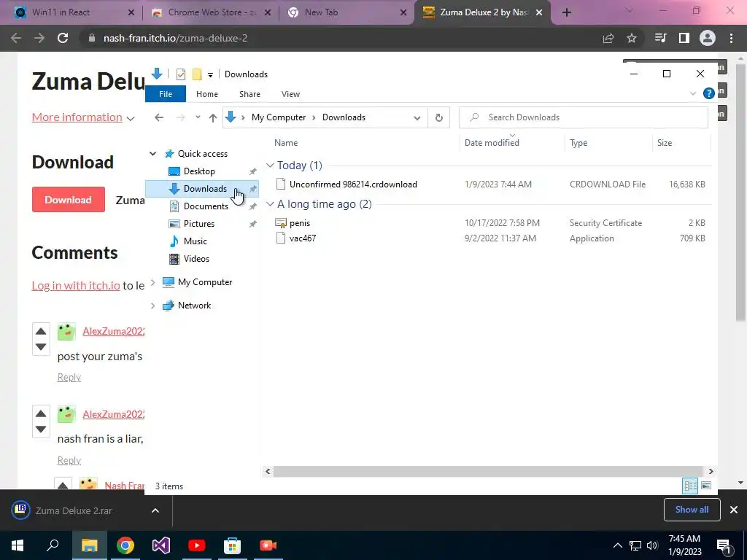747x560 pixels.
Task: Open Chrome from the taskbar
Action: point(125,545)
